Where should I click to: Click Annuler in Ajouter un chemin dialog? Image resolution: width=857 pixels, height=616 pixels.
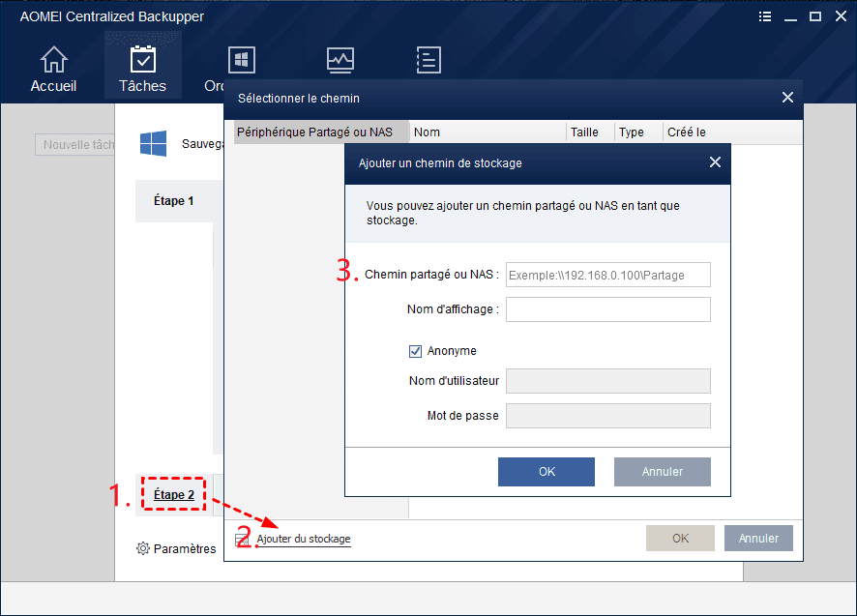point(663,472)
